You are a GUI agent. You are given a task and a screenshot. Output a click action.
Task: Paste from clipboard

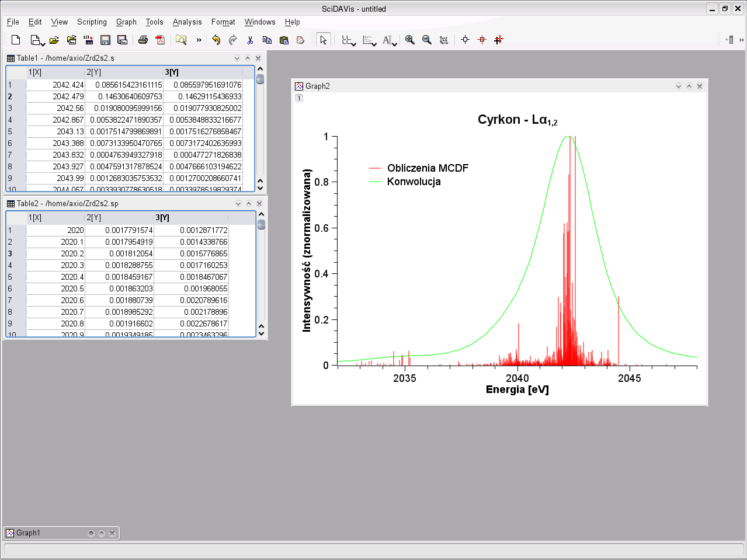pos(284,40)
